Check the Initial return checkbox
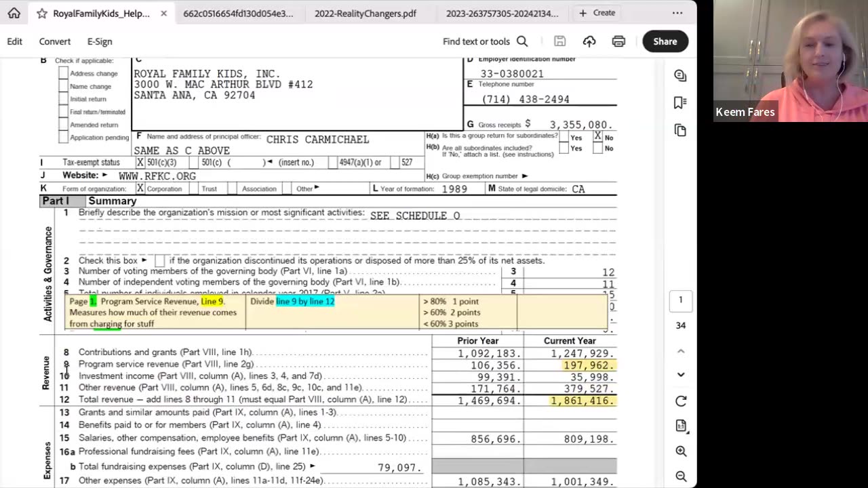This screenshot has height=488, width=868. click(x=64, y=99)
